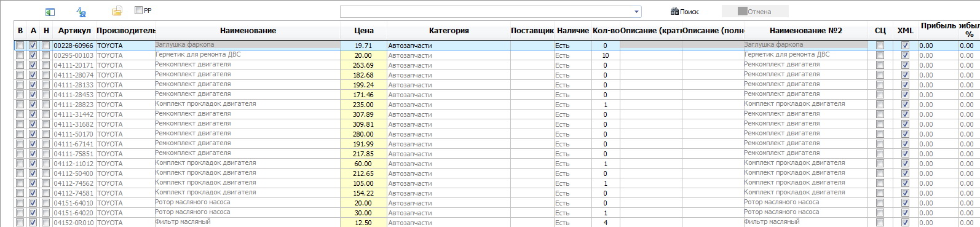Click the Наименование №2 column header
The height and width of the screenshot is (227, 980).
click(805, 31)
